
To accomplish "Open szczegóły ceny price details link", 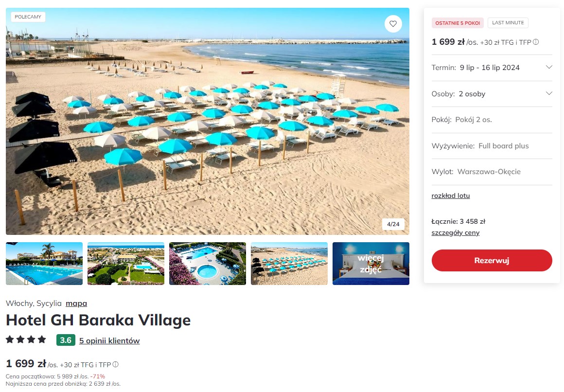I will [456, 233].
